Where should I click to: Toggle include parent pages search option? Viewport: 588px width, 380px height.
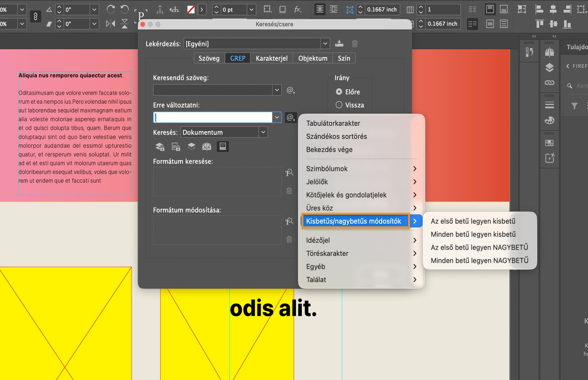[207, 147]
